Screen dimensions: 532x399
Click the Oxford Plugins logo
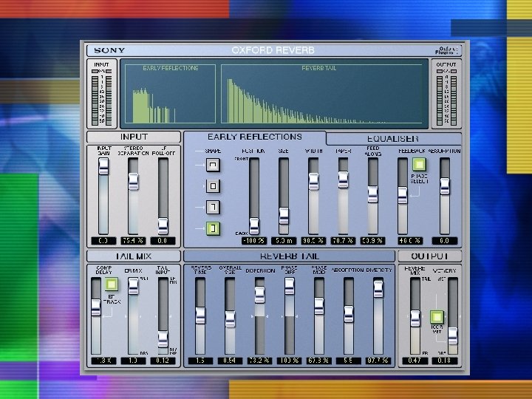[x=448, y=50]
